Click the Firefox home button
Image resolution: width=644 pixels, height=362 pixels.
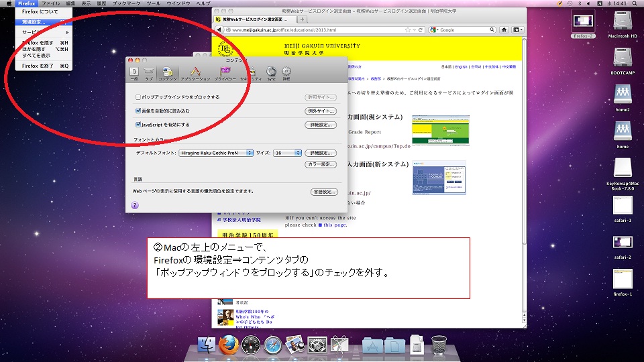pyautogui.click(x=504, y=29)
